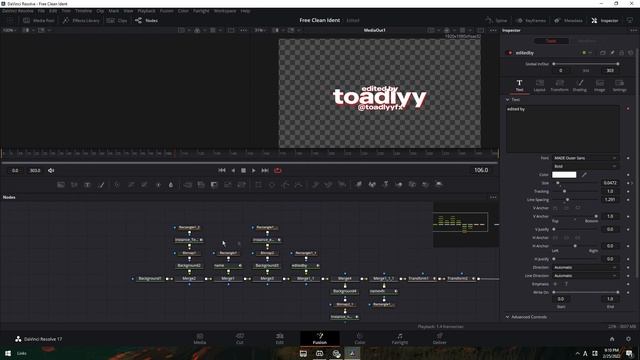Switch to Transform tab in Inspector
Viewport: 640px width, 360px height.
pos(560,86)
